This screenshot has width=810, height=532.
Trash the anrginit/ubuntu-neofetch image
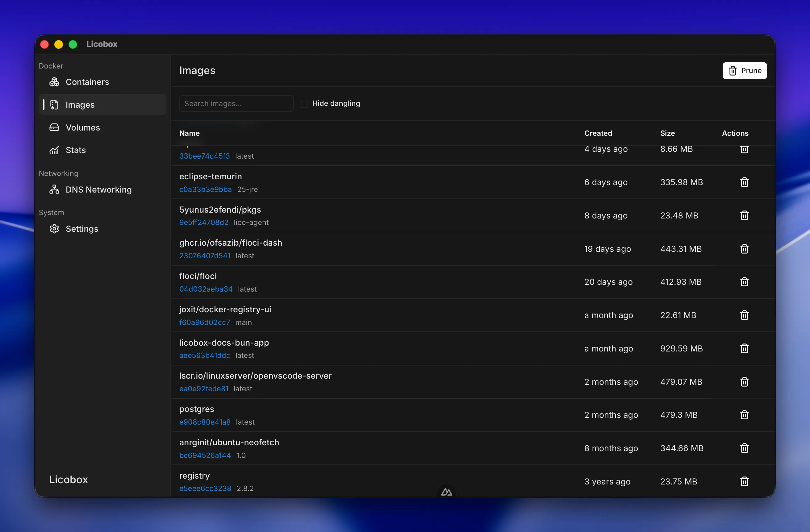tap(744, 448)
